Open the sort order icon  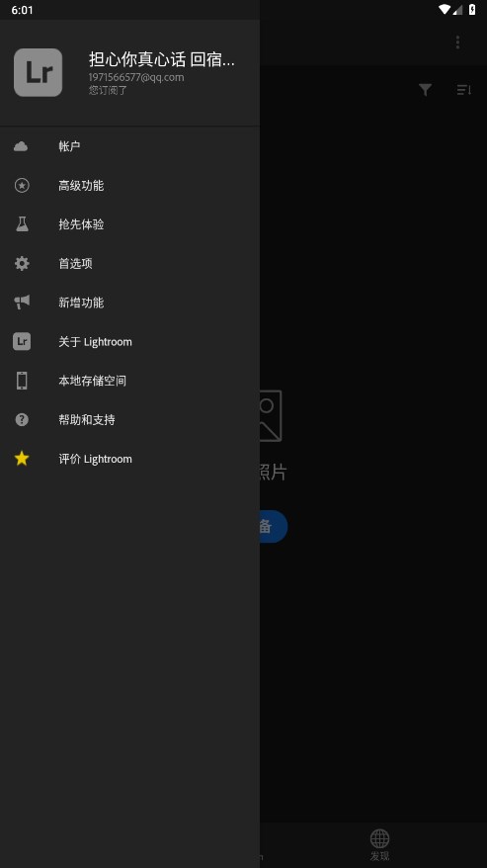click(463, 90)
